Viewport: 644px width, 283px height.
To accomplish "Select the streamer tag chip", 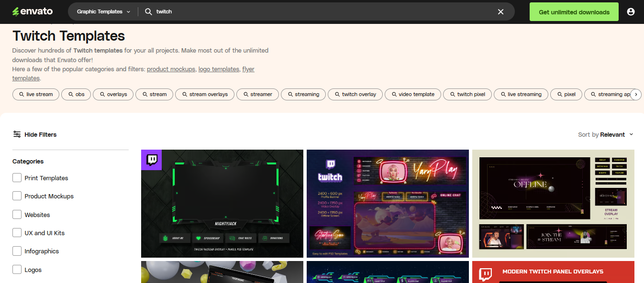I will (x=257, y=94).
